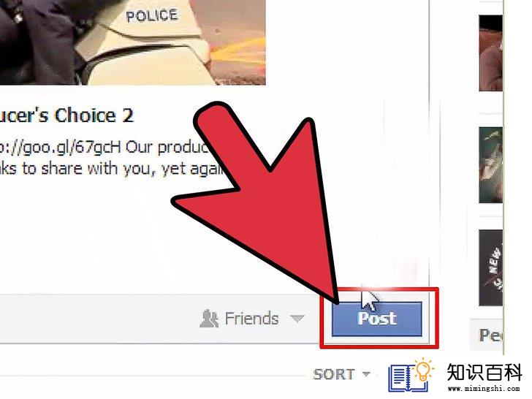Click the gray footer bar left of Friends
532x399 pixels.
tap(99, 319)
